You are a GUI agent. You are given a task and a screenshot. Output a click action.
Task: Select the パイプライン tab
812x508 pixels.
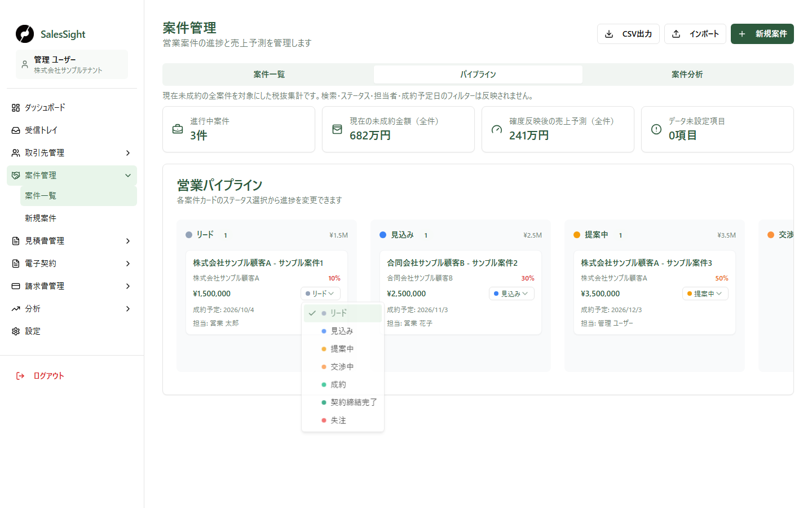[478, 75]
